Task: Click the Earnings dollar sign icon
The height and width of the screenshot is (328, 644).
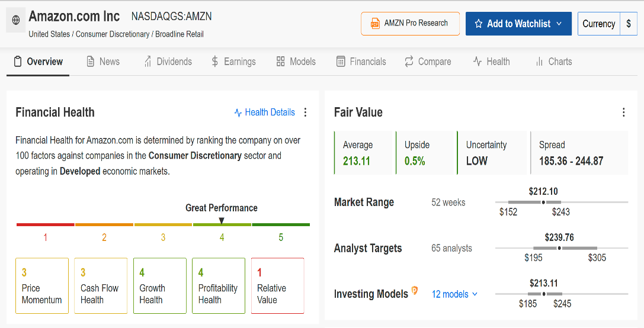Action: pyautogui.click(x=215, y=62)
